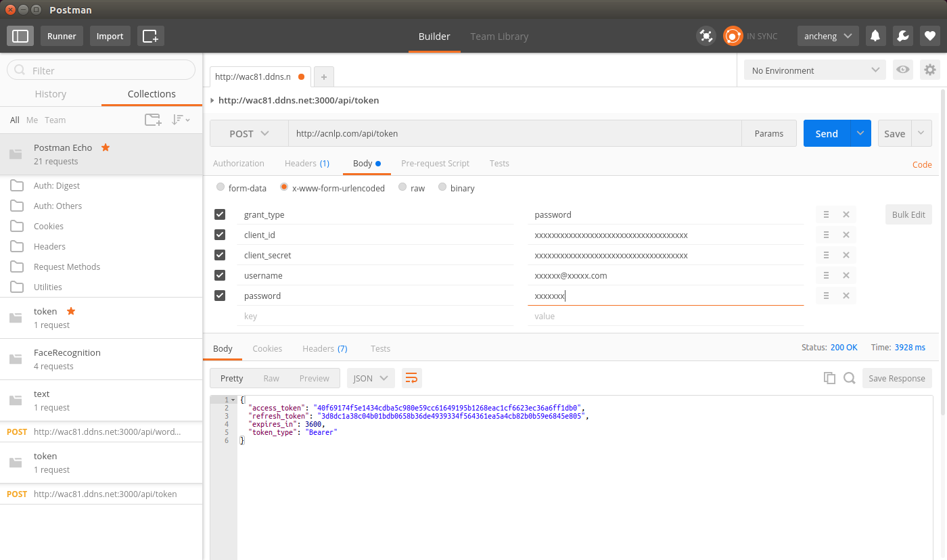This screenshot has height=560, width=947.
Task: Switch to the Team Library tab
Action: click(499, 37)
